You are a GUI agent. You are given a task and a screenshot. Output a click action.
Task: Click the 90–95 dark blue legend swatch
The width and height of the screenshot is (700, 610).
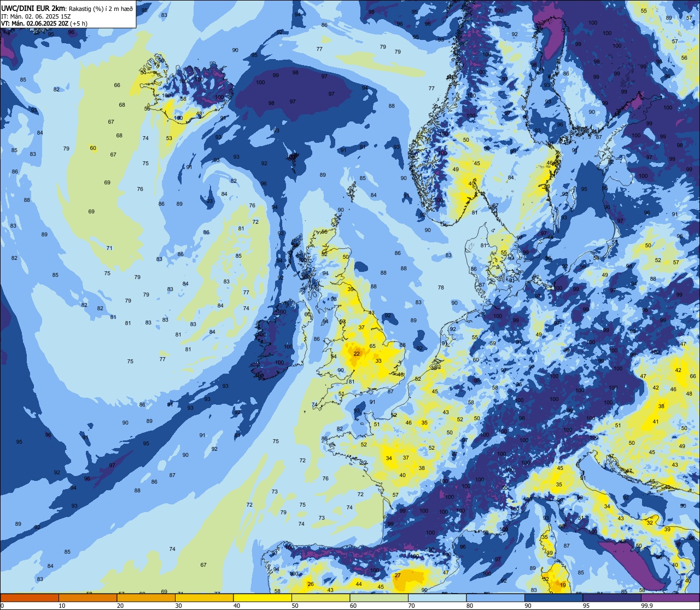[x=553, y=597]
